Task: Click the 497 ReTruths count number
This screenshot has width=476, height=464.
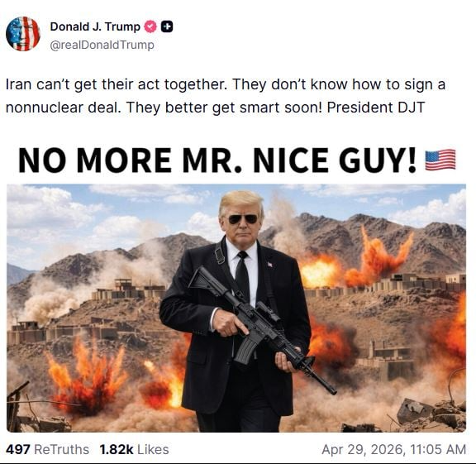Action: pos(18,449)
